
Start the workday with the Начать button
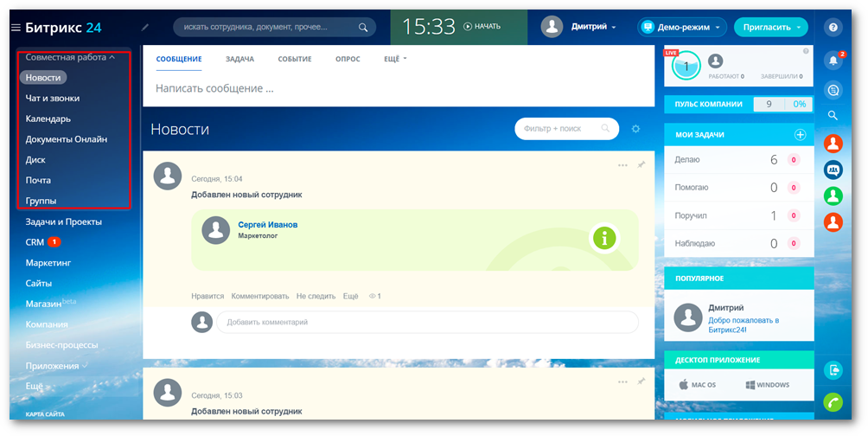click(482, 27)
